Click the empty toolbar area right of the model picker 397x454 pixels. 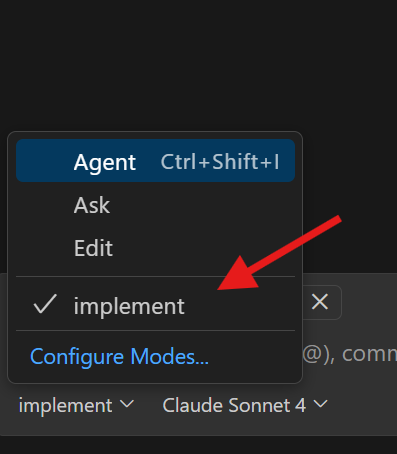(x=363, y=405)
